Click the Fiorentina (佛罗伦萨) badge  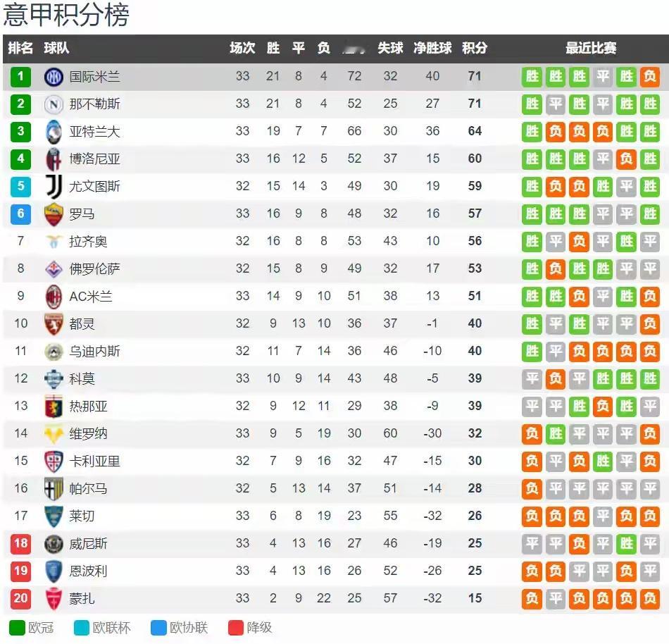[x=54, y=269]
